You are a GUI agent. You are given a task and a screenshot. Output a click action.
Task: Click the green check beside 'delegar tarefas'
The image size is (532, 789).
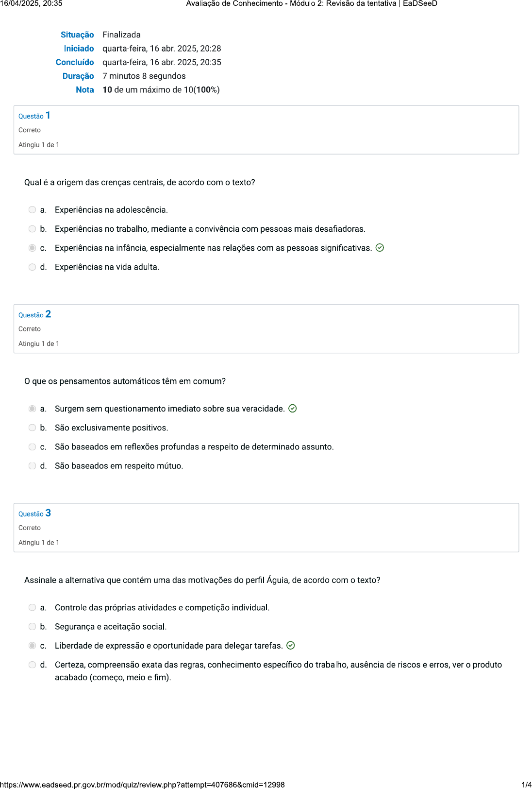[291, 646]
